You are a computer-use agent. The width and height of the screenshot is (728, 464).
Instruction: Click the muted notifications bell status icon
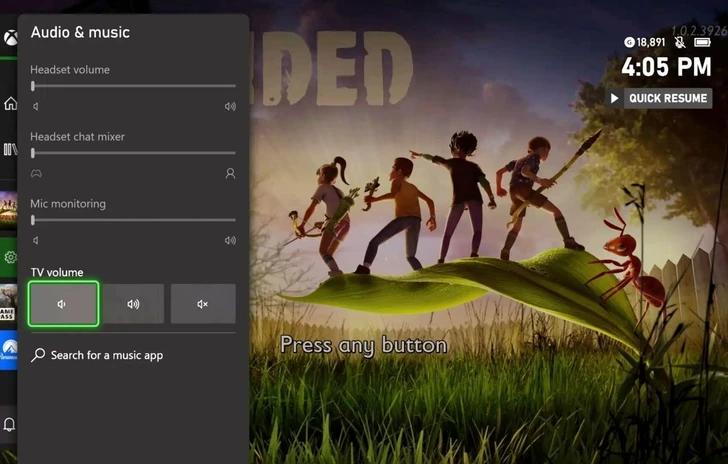[680, 42]
